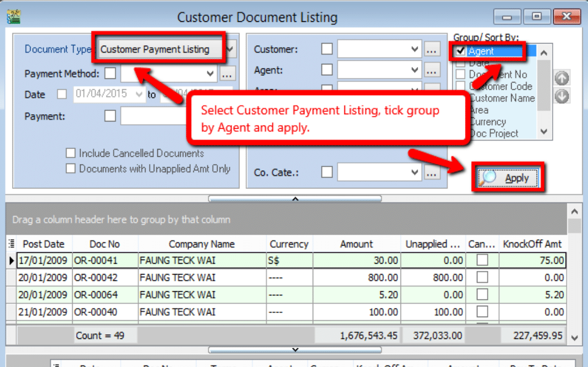Click the grid column chooser icon
Viewport: 588px width, 367px height.
(11, 244)
